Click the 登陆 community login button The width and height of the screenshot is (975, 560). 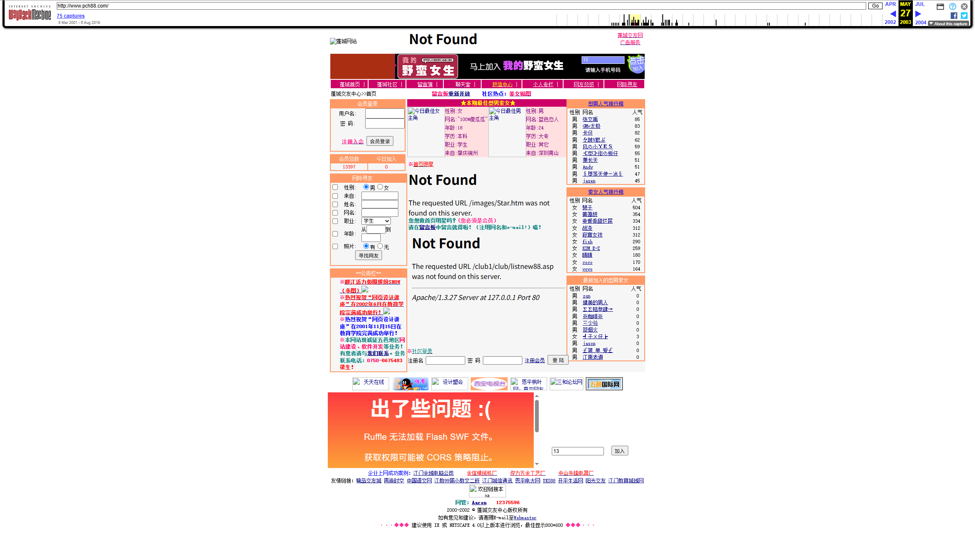pos(558,360)
